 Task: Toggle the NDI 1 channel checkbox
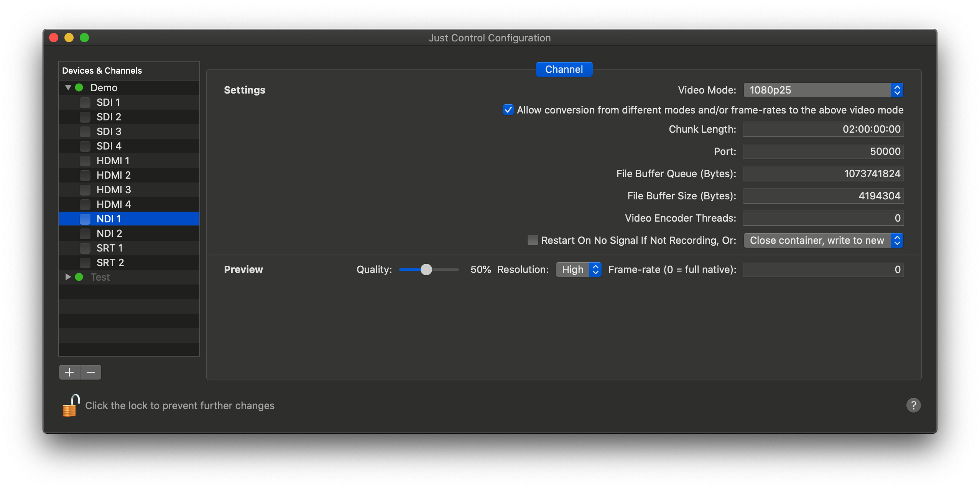(x=85, y=219)
